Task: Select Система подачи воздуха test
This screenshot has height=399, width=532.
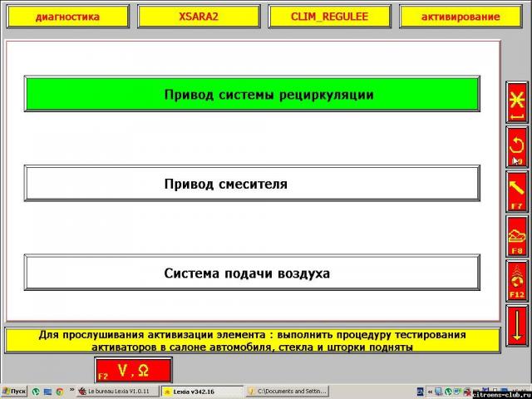Action: coord(252,273)
